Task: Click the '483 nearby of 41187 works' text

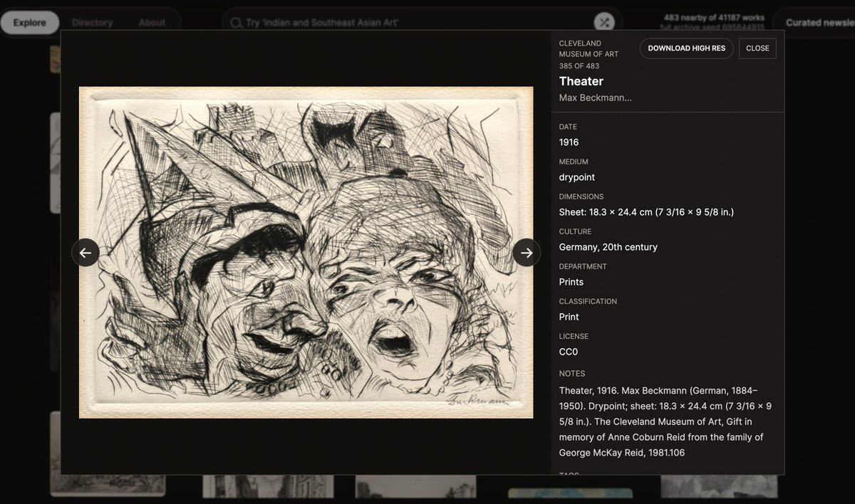Action: click(714, 17)
